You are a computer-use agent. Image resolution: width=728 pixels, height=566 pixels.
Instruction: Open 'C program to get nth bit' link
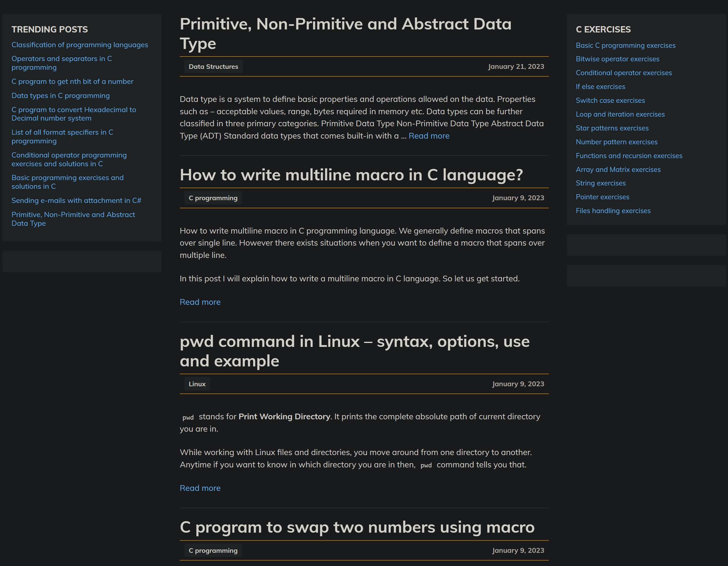72,81
